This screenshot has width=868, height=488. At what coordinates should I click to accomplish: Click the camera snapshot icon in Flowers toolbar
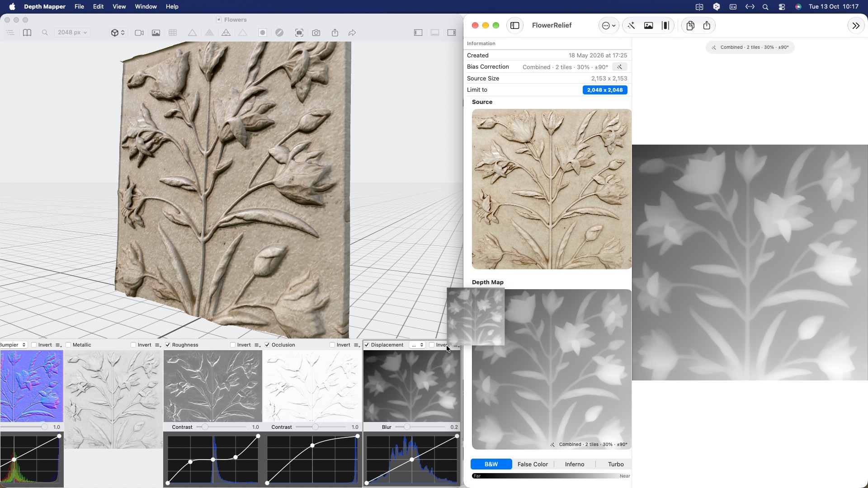pos(316,33)
